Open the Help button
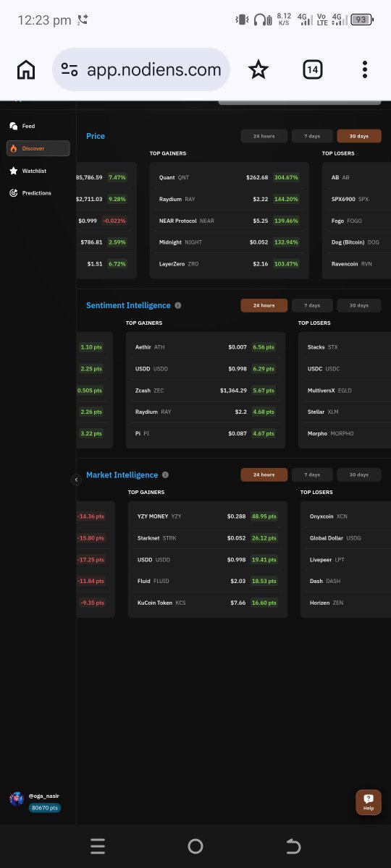The image size is (391, 868). pyautogui.click(x=369, y=802)
